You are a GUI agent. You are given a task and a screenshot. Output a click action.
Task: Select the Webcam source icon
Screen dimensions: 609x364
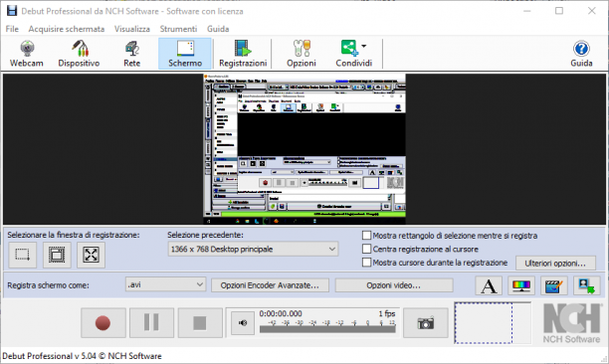(27, 54)
